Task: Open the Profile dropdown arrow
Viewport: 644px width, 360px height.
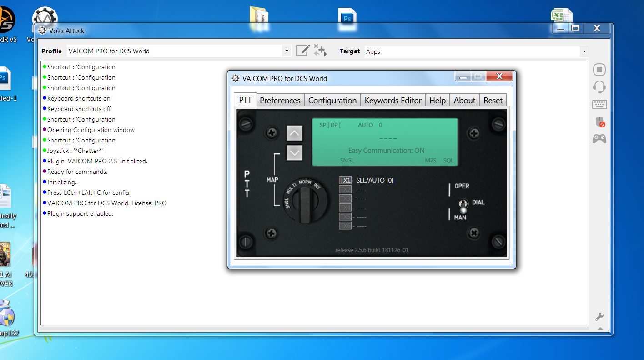Action: [x=286, y=51]
